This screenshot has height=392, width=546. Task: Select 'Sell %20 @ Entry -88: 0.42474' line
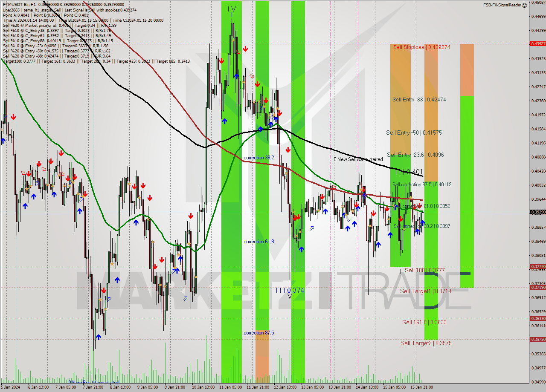coord(56,56)
